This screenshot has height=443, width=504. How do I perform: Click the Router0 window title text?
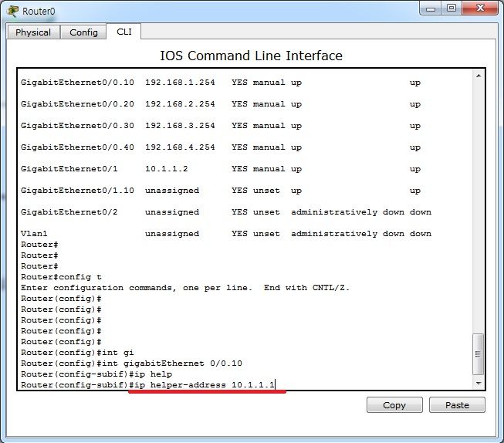(39, 12)
